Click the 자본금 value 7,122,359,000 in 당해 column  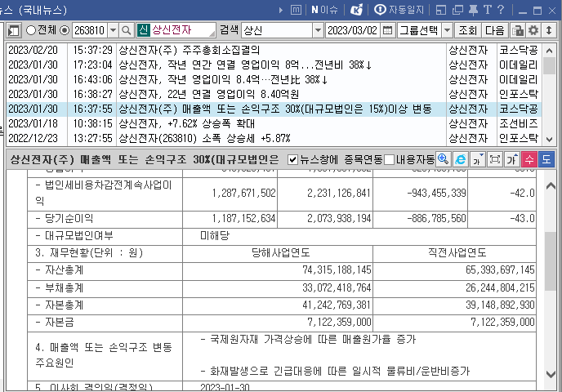pyautogui.click(x=339, y=322)
